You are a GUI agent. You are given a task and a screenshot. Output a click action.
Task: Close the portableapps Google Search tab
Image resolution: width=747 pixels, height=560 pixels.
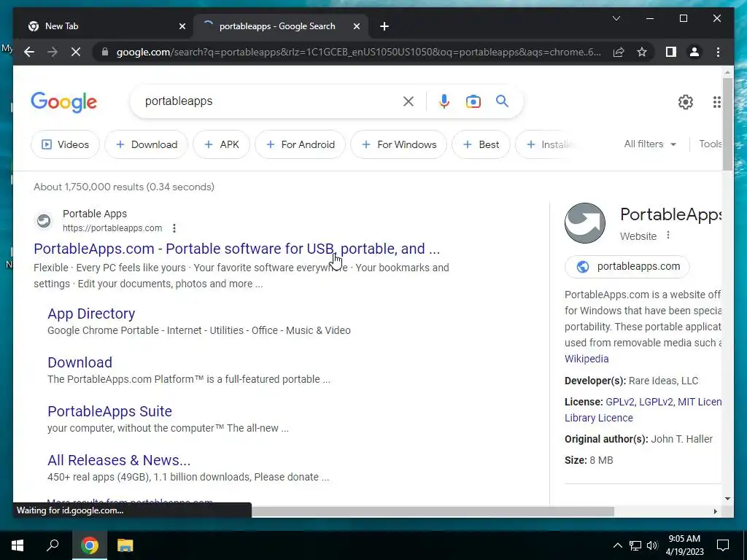[356, 26]
